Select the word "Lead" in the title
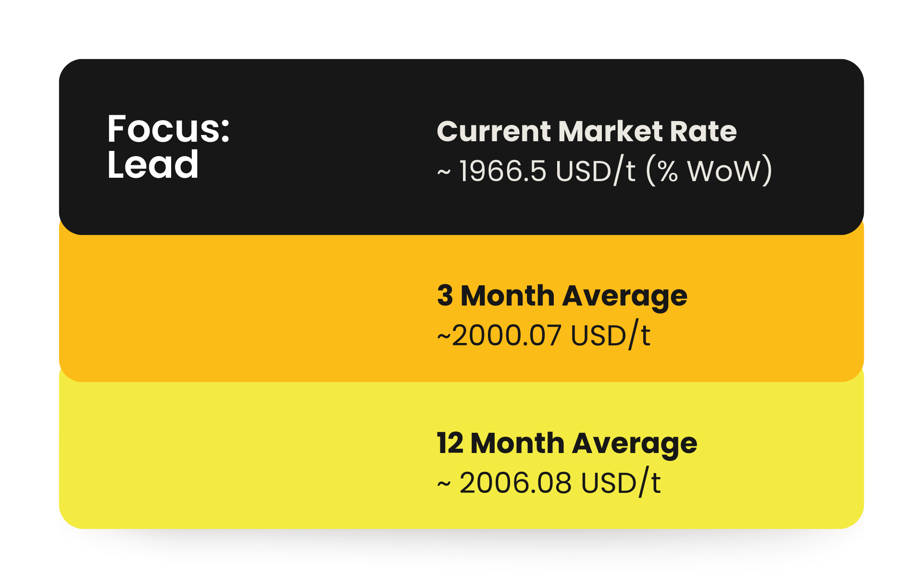923x588 pixels. coord(153,165)
